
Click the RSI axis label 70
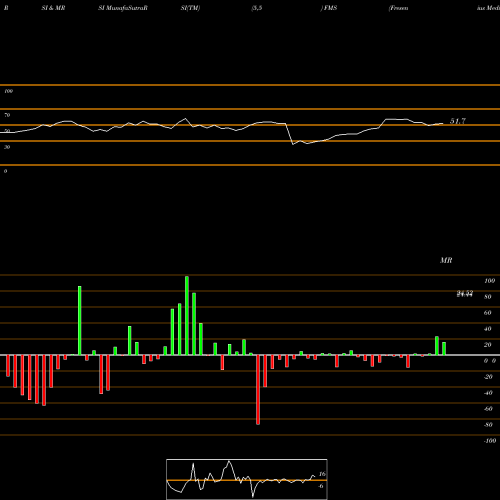pyautogui.click(x=7, y=115)
